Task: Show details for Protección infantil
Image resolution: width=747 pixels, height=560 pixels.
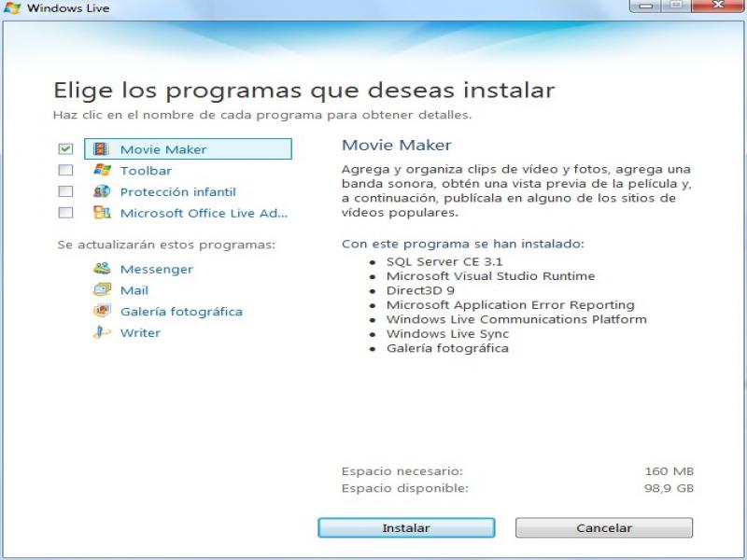Action: pyautogui.click(x=178, y=192)
